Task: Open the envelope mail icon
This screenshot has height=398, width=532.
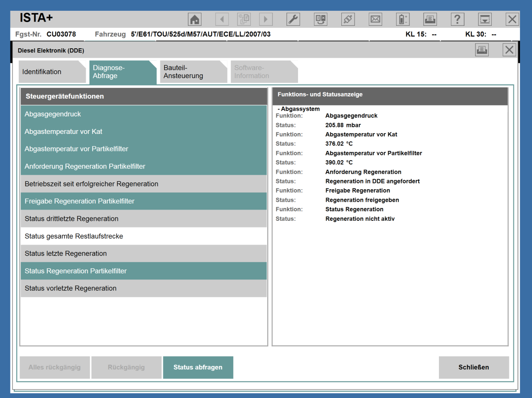Action: click(375, 19)
